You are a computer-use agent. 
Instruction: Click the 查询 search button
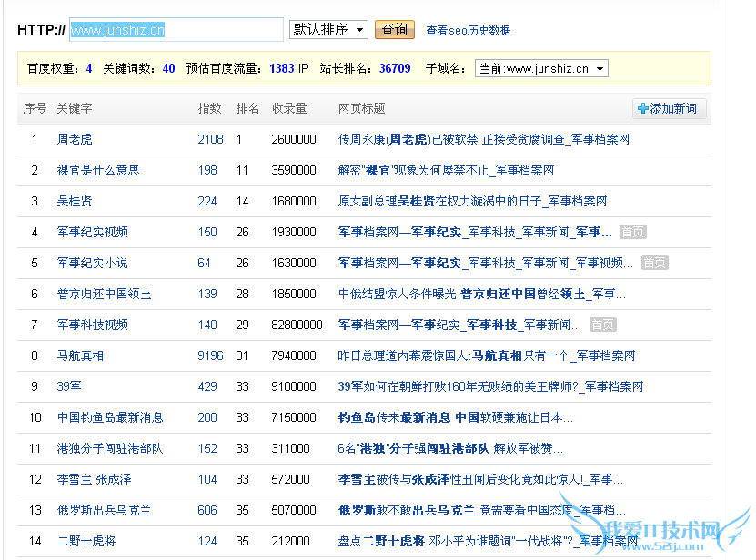[394, 30]
